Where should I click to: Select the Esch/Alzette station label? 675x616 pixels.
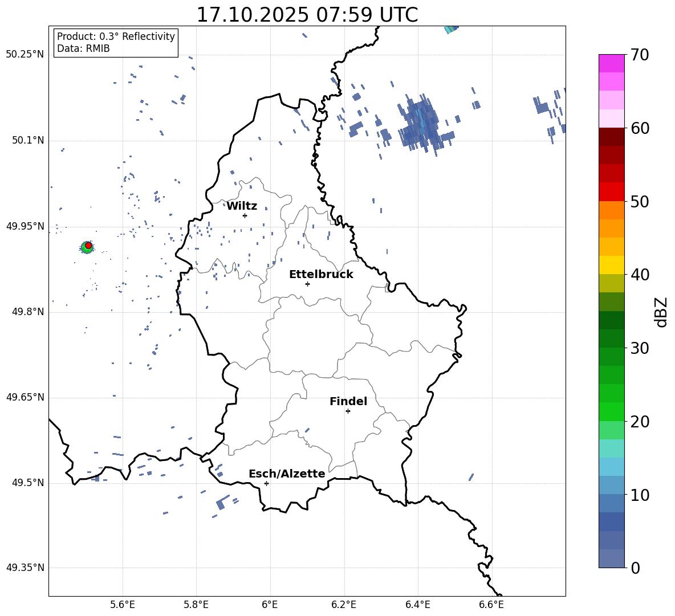pyautogui.click(x=287, y=474)
